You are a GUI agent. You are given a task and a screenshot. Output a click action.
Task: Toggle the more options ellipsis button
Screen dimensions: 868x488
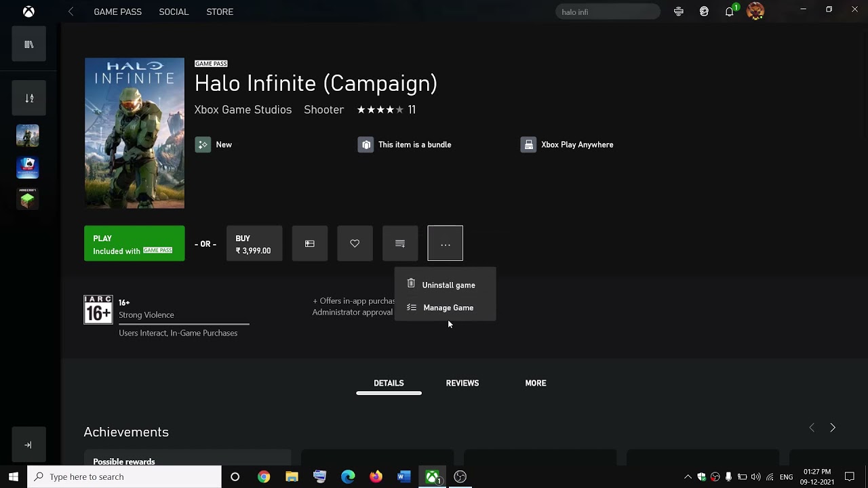coord(446,243)
